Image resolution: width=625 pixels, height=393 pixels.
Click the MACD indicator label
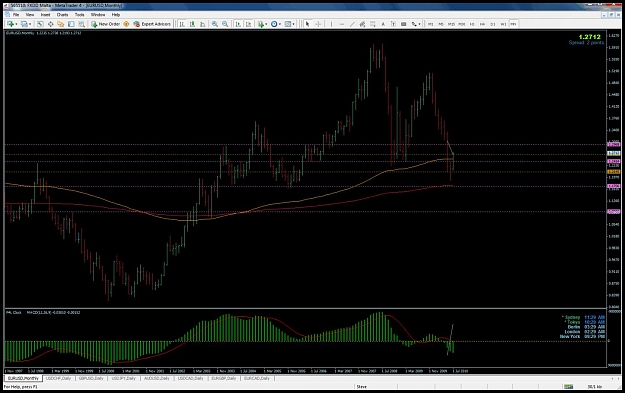pyautogui.click(x=53, y=312)
